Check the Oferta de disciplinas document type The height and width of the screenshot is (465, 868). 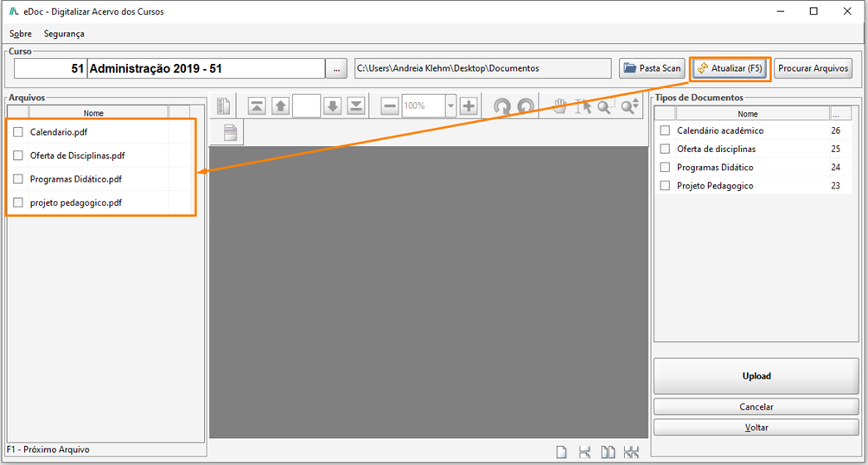click(x=665, y=149)
